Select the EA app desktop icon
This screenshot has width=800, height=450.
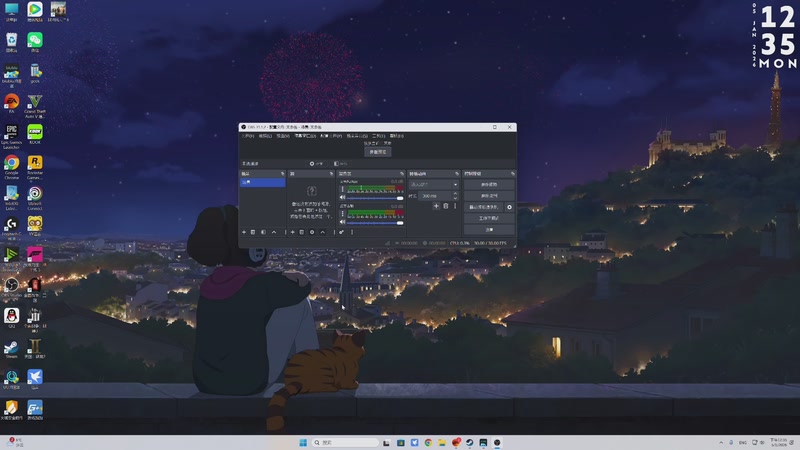[11, 103]
